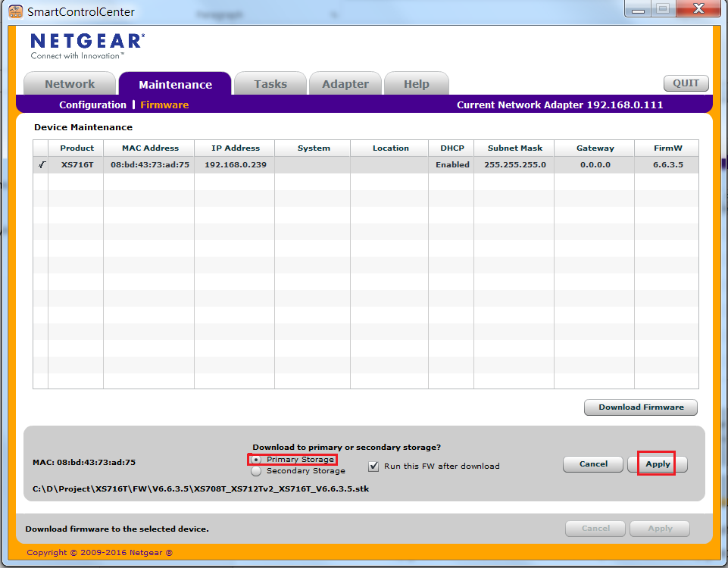
Task: Click subnet mask 255.255.255.0 cell
Action: [x=514, y=165]
